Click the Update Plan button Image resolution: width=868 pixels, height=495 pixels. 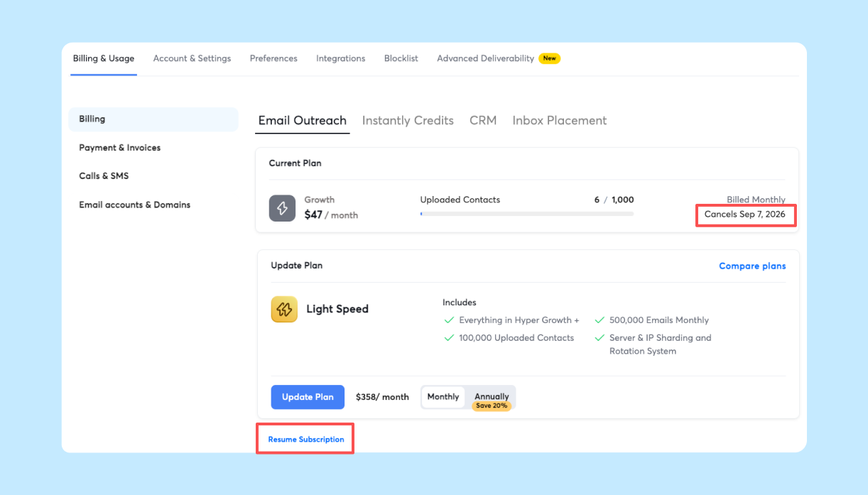pos(308,397)
